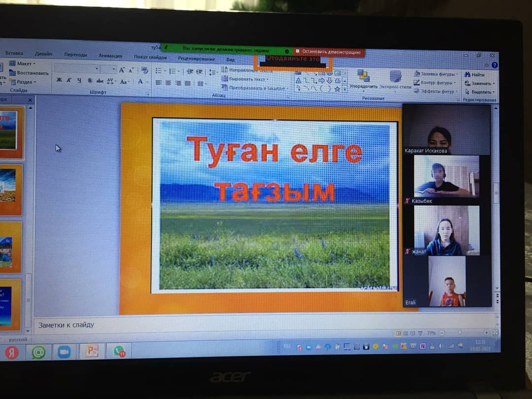Screen dimensions: 532x399
Task: Open the Дизайн ribbon tab
Action: (x=43, y=54)
